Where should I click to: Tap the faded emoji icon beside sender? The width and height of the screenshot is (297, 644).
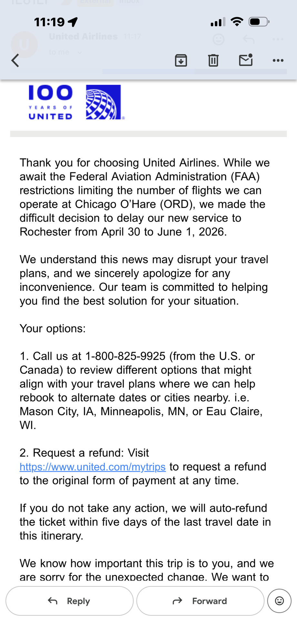(x=219, y=40)
